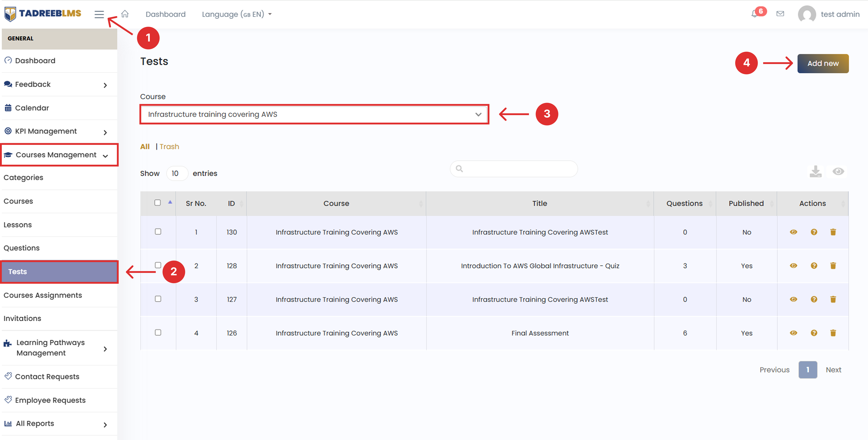Focus the tests search input field
The image size is (868, 440).
coord(514,169)
